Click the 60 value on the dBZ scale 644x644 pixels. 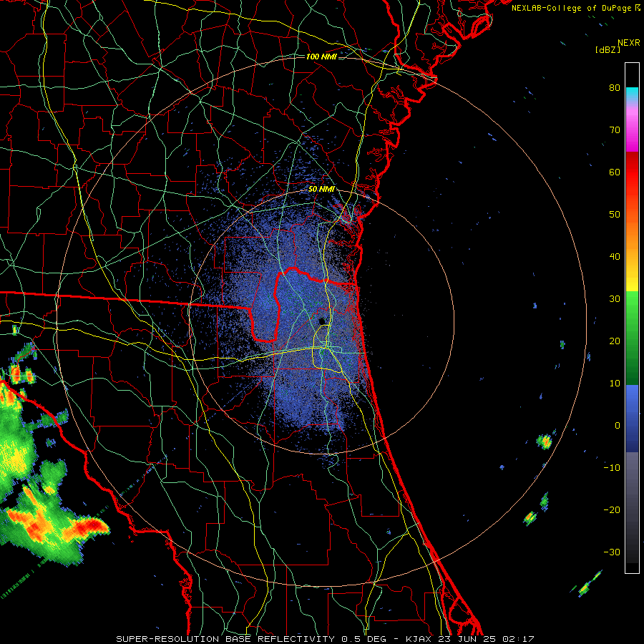[x=615, y=172]
